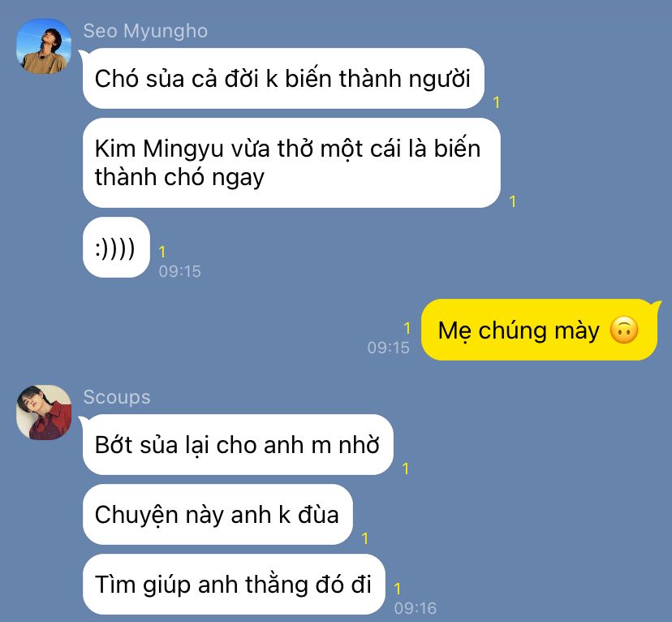
Task: Tap the ':))))' message bubble
Action: 116,248
